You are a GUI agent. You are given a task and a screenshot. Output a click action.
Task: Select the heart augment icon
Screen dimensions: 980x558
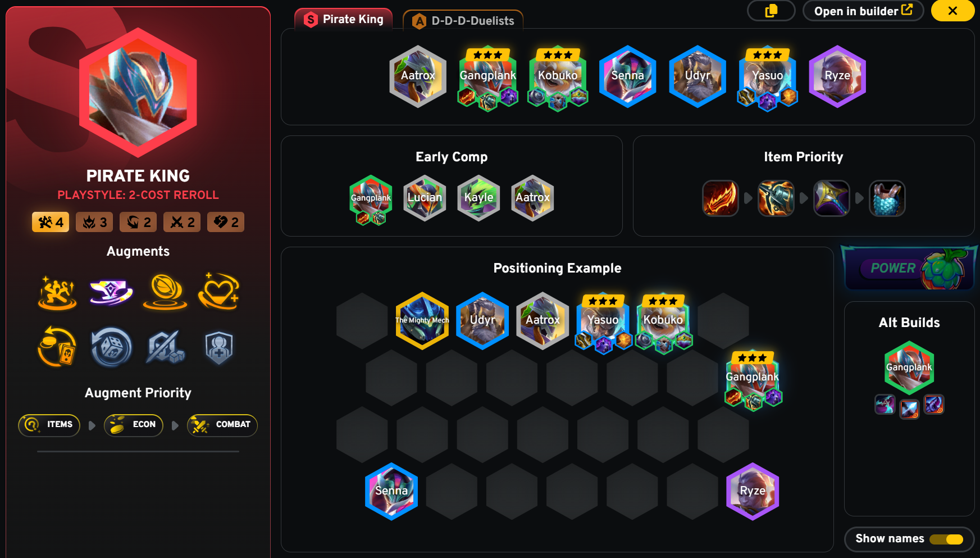pyautogui.click(x=219, y=291)
